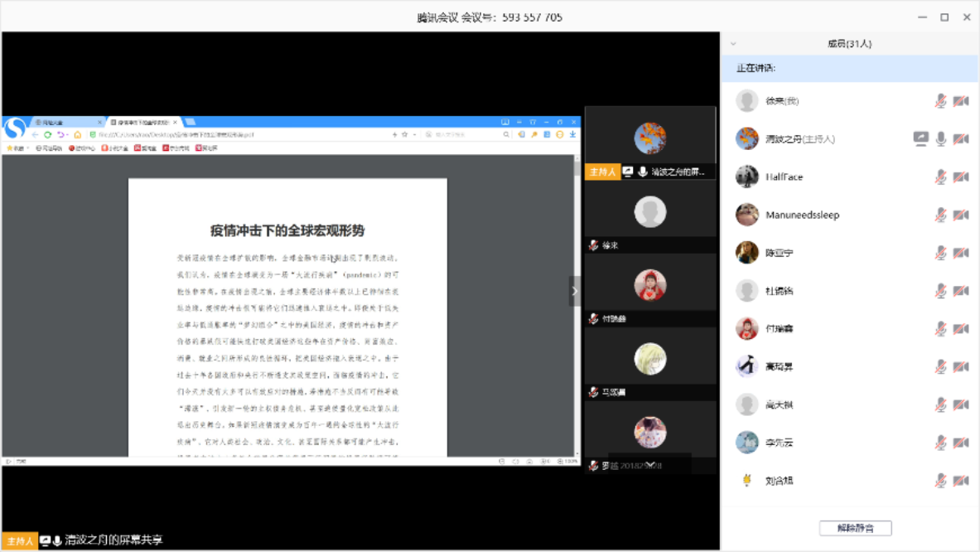980x552 pixels.
Task: Click the star icon to bookmark the PDF page
Action: tap(404, 134)
